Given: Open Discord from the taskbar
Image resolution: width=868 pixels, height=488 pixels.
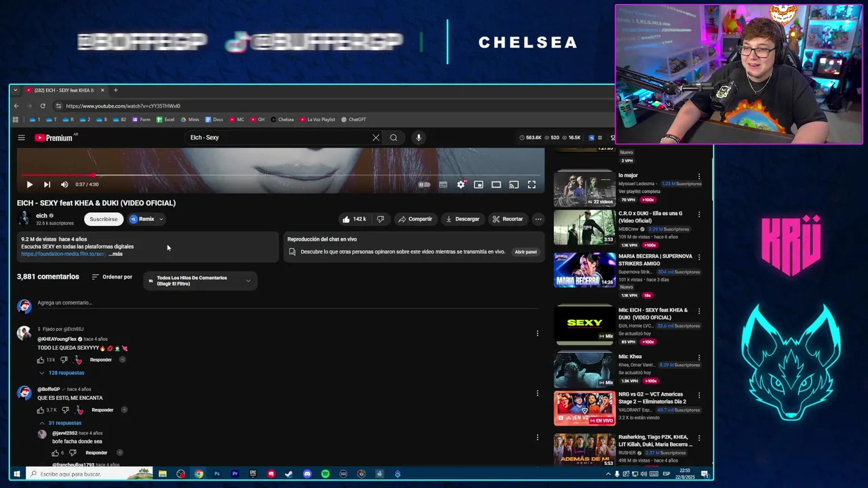Looking at the screenshot, I should click(x=307, y=474).
